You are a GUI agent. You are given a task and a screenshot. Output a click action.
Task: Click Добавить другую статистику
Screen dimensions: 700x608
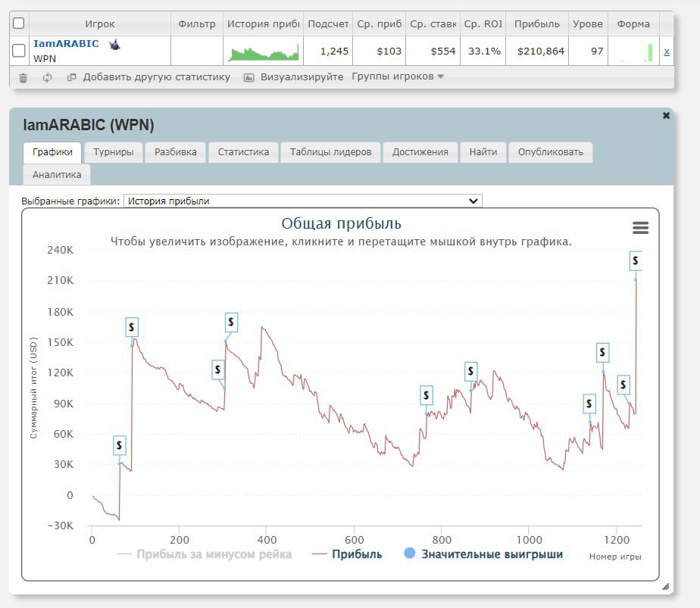coord(156,77)
